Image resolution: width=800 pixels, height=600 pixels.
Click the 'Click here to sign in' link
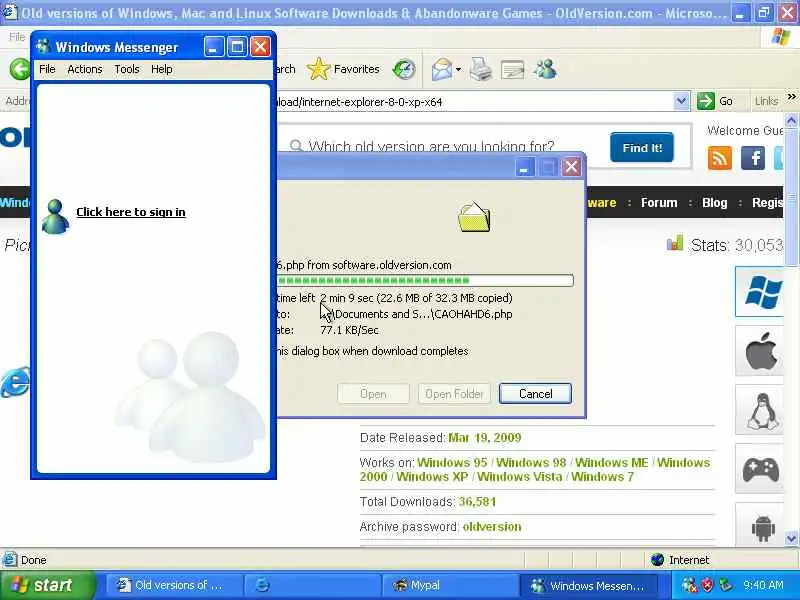click(x=131, y=212)
